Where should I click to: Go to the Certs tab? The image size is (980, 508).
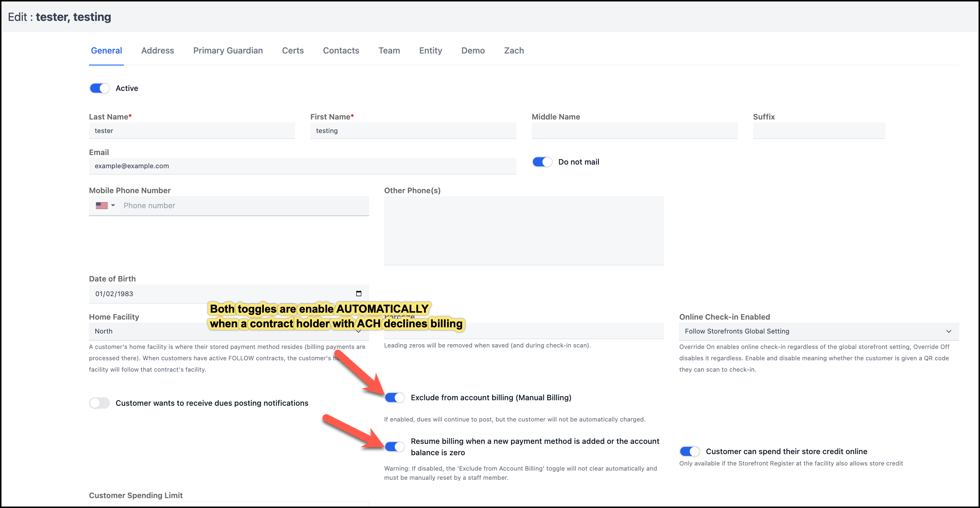coord(292,51)
